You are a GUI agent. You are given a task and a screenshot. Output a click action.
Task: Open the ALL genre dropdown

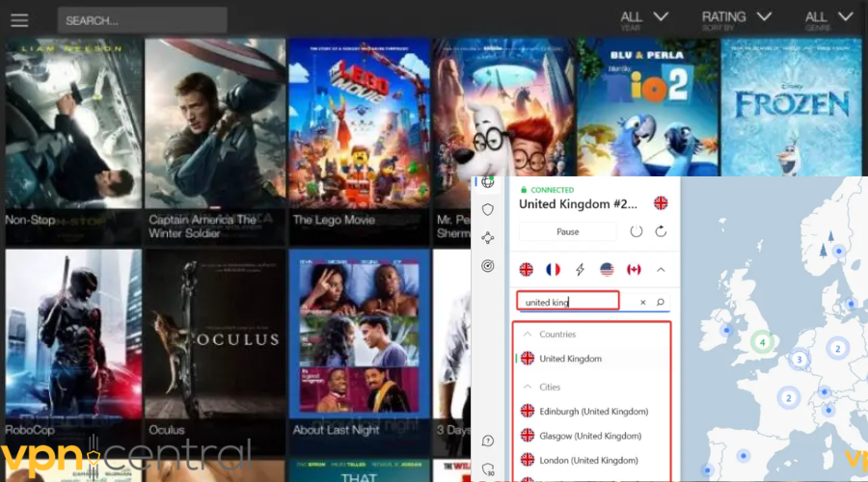828,19
